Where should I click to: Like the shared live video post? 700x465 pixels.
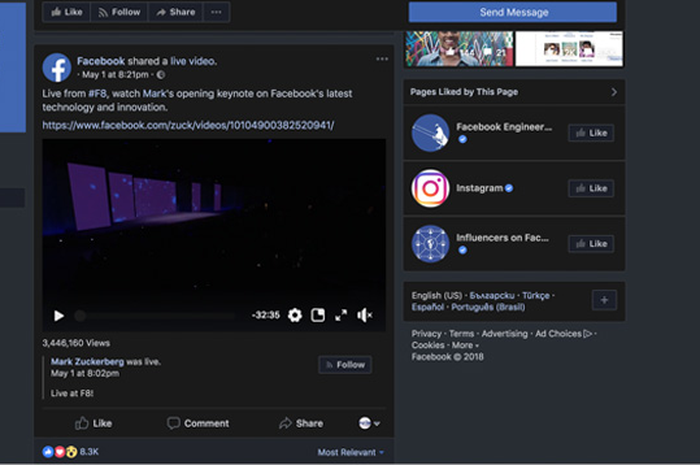(x=93, y=423)
